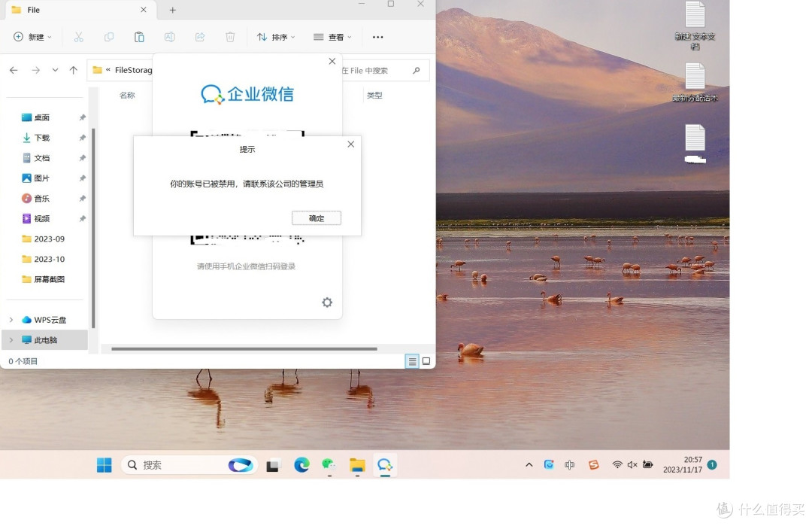Open File Explorer from the taskbar
Screen dimensions: 812x526
coord(357,465)
